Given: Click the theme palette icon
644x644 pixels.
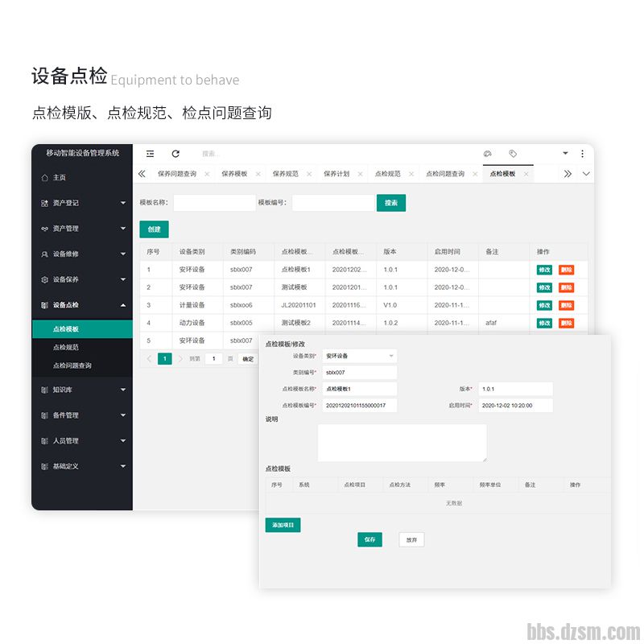Looking at the screenshot, I should point(487,154).
